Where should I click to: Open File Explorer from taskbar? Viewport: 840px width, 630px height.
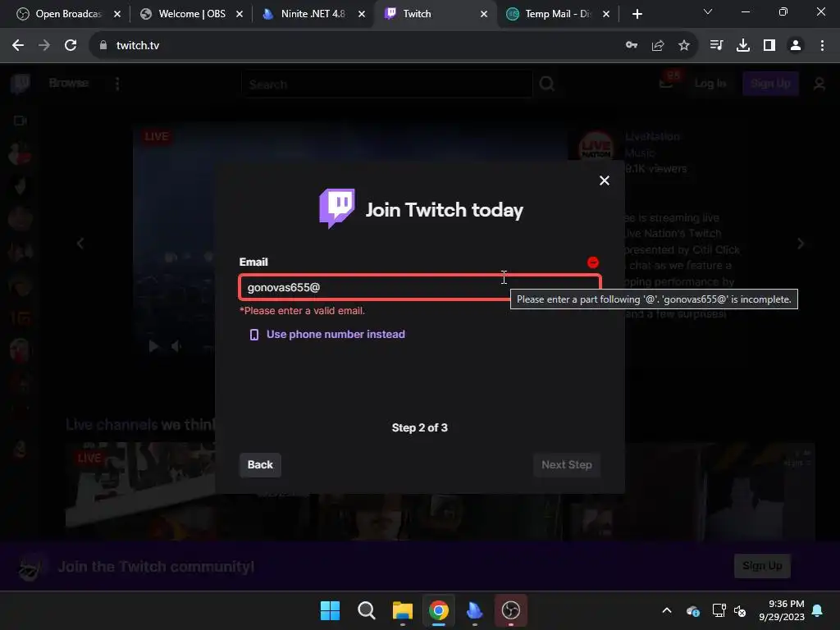pyautogui.click(x=402, y=610)
